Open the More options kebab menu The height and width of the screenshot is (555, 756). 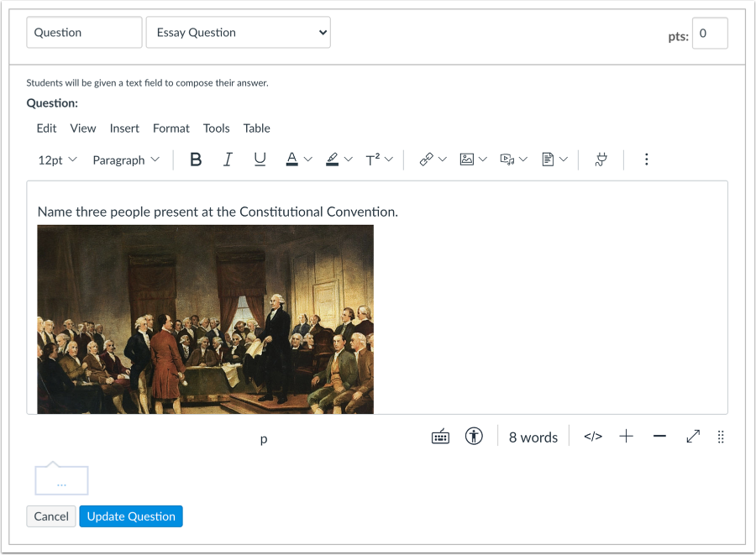(x=646, y=159)
